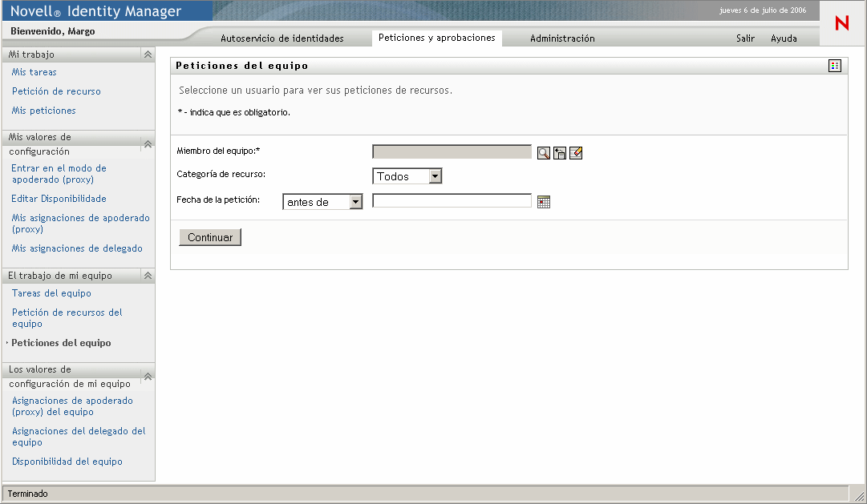Image resolution: width=867 pixels, height=504 pixels.
Task: Go to Tareas del equipo
Action: [51, 293]
